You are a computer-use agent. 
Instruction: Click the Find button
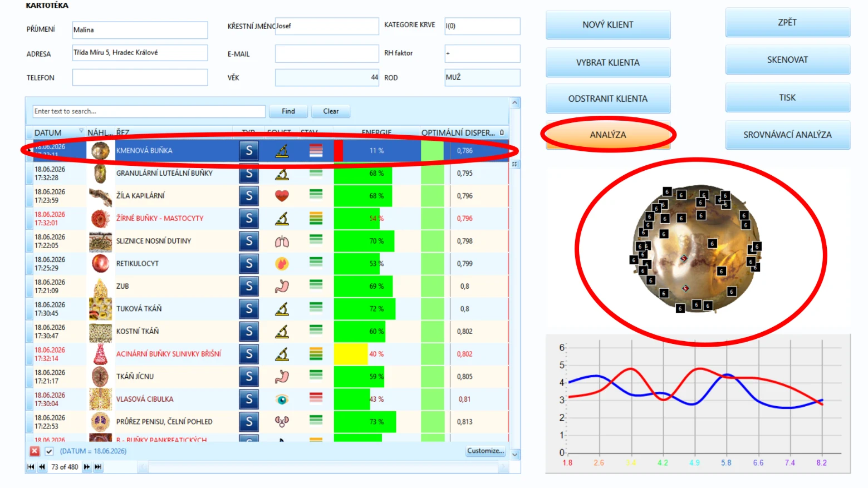pyautogui.click(x=288, y=111)
